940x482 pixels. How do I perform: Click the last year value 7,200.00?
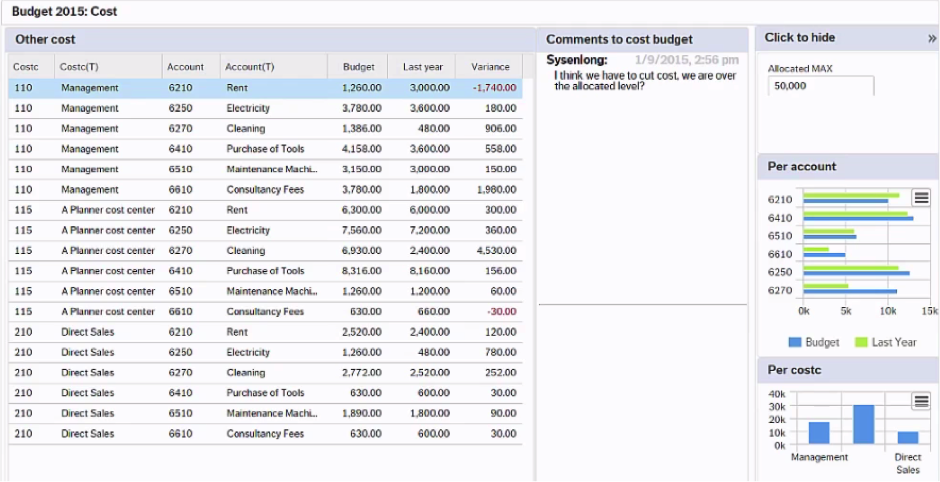coord(429,231)
